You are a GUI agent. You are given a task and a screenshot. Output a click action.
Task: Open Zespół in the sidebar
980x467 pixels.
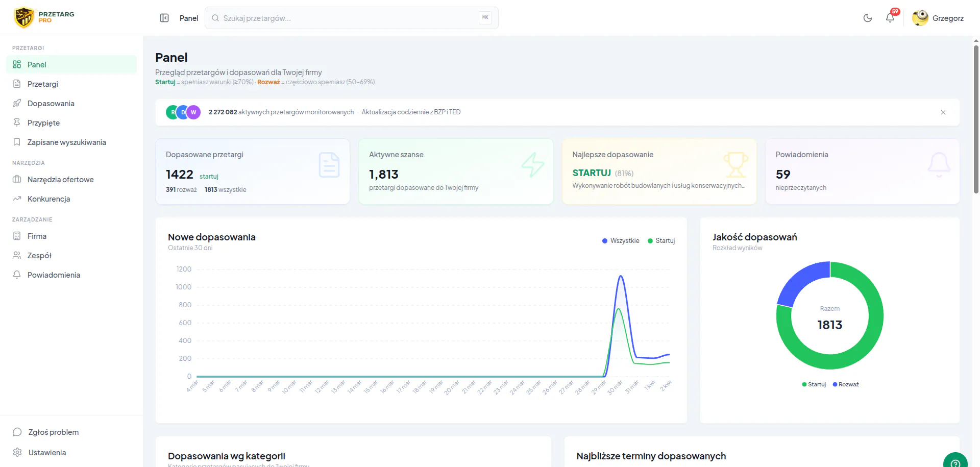point(71,255)
